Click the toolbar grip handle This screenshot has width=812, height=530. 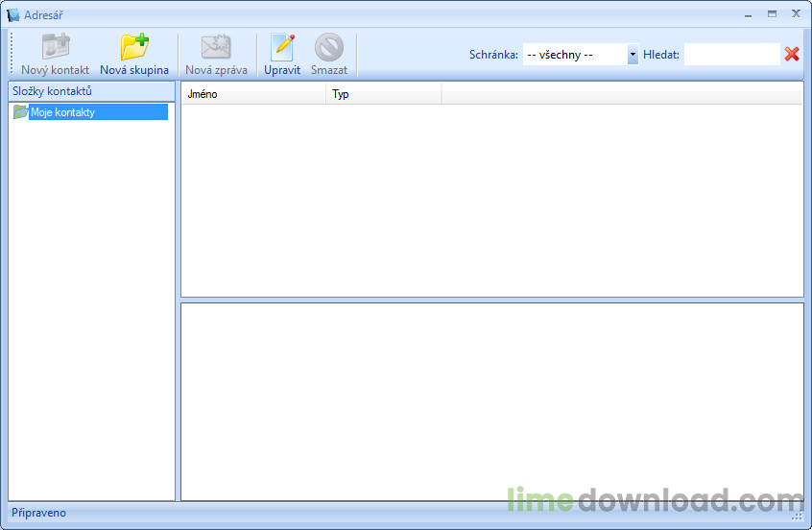pos(12,54)
